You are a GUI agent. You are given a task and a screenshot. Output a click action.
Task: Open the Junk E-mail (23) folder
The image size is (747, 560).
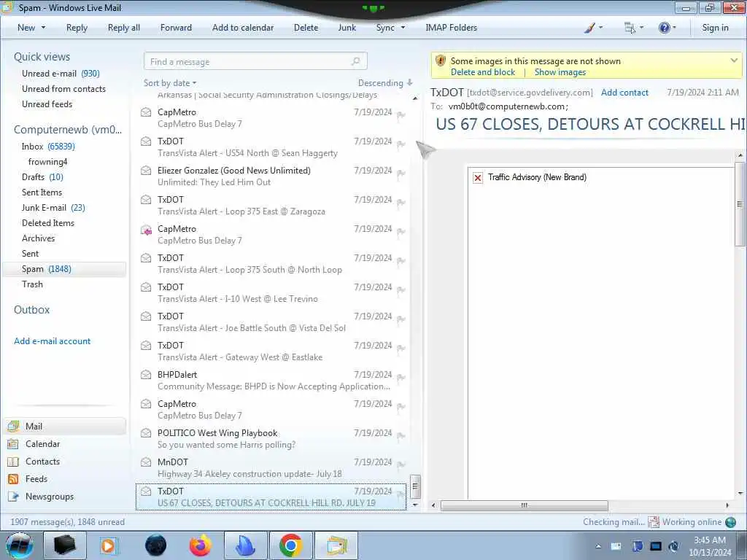(x=53, y=208)
